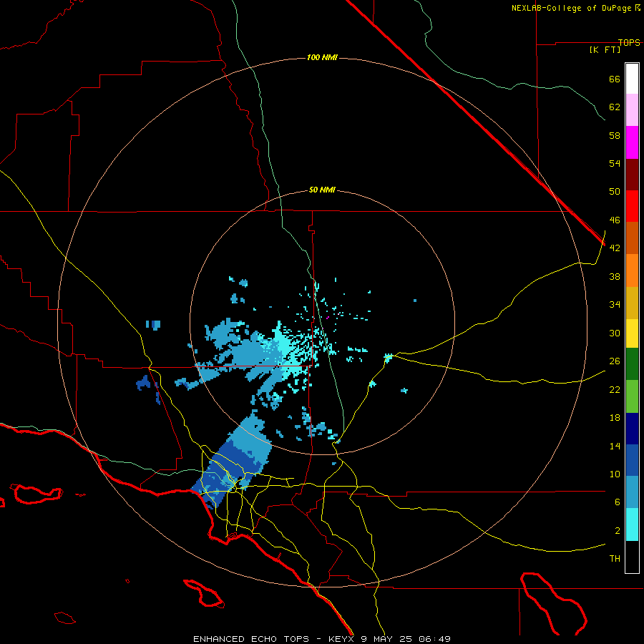Viewport: 644px width, 644px height.
Task: Click the 6 legend value
Action: [618, 502]
